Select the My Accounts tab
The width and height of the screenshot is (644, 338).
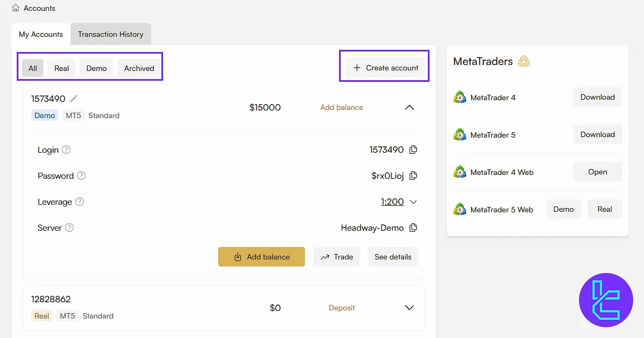[x=41, y=34]
